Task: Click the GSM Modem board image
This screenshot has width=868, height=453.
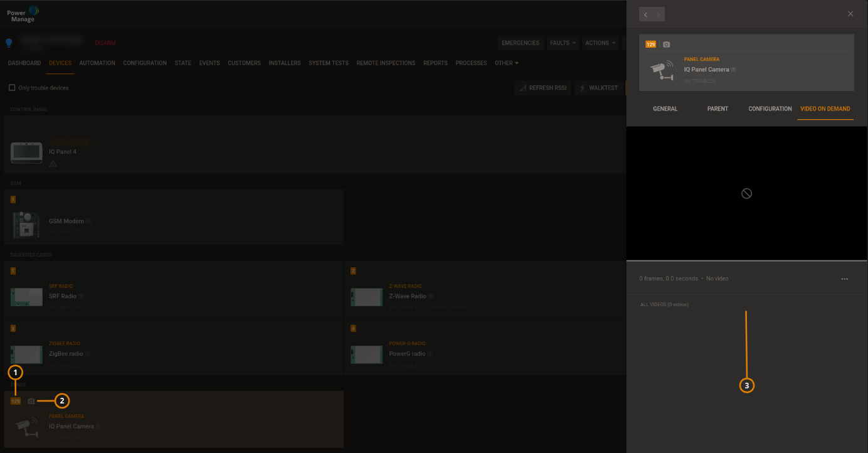Action: click(x=26, y=224)
